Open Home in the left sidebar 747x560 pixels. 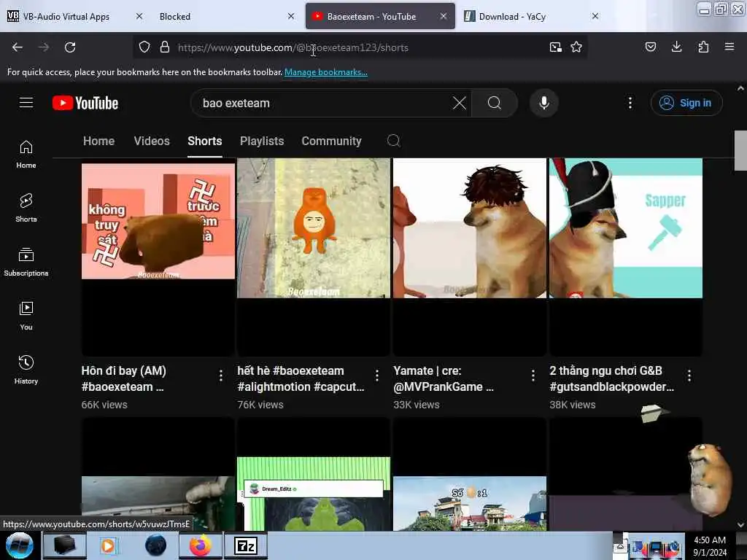pyautogui.click(x=26, y=155)
